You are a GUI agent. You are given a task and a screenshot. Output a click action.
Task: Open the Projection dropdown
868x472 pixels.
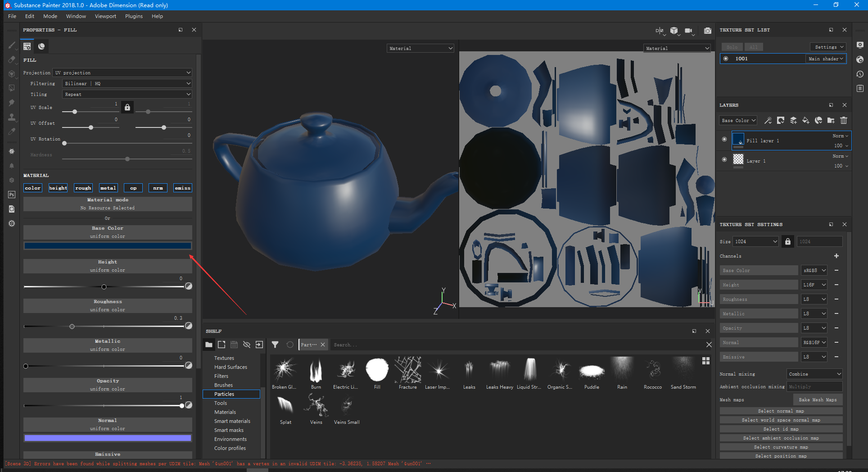[x=122, y=73]
